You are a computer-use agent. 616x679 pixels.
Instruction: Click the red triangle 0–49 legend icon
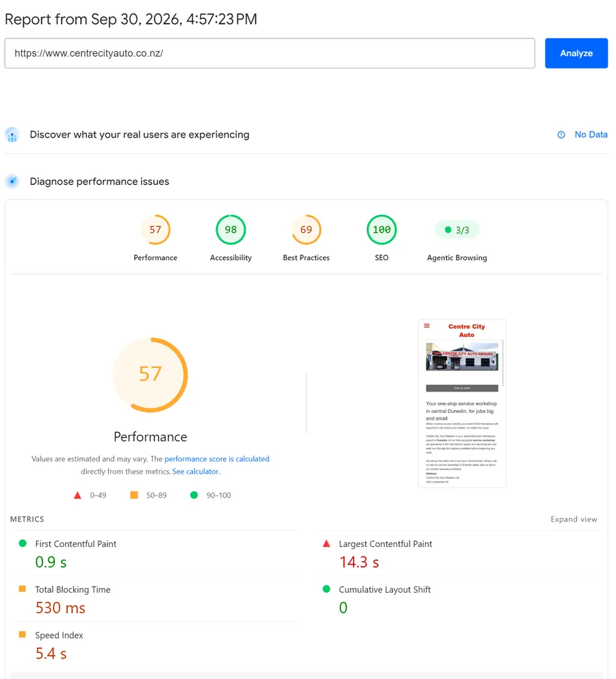77,495
